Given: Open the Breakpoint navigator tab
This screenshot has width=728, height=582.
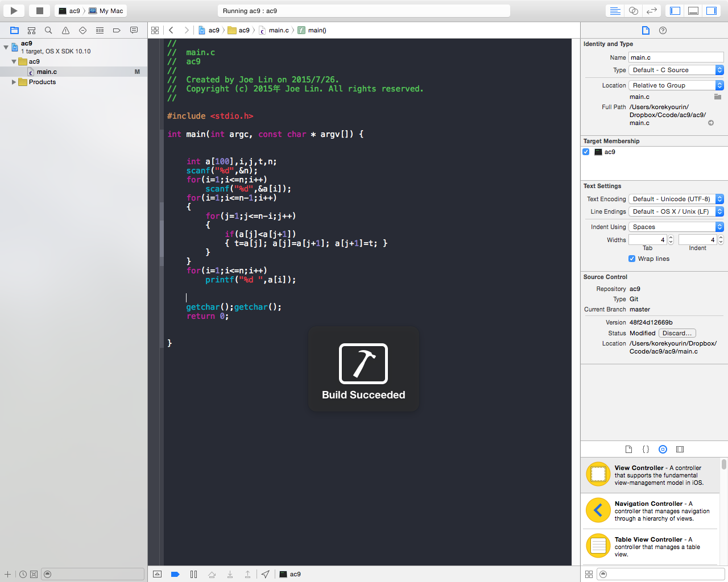Looking at the screenshot, I should click(x=117, y=30).
